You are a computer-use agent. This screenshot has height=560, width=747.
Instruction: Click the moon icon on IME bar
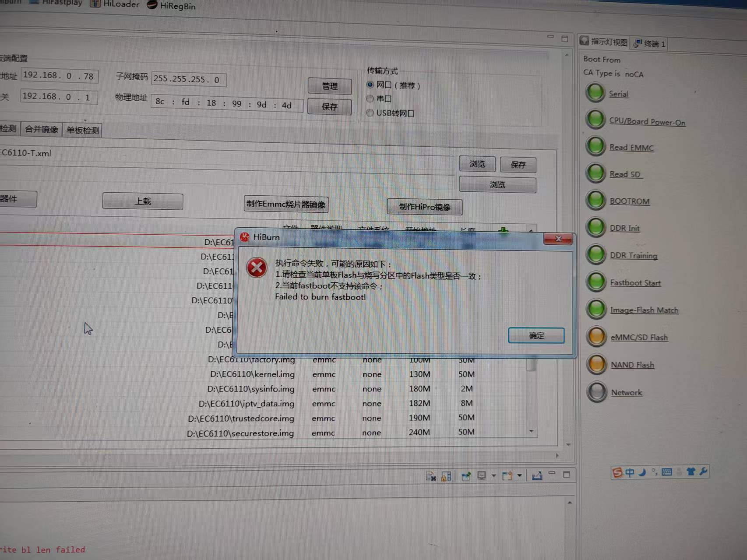coord(642,472)
